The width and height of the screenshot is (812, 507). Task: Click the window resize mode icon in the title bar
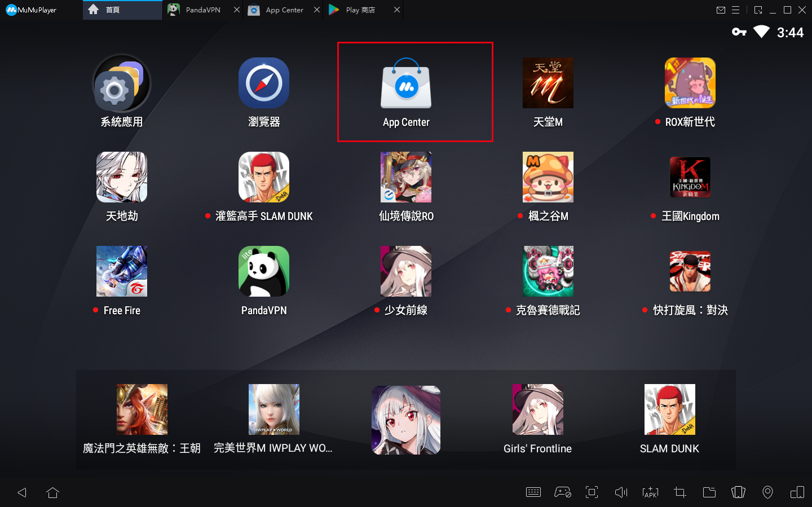pyautogui.click(x=758, y=10)
